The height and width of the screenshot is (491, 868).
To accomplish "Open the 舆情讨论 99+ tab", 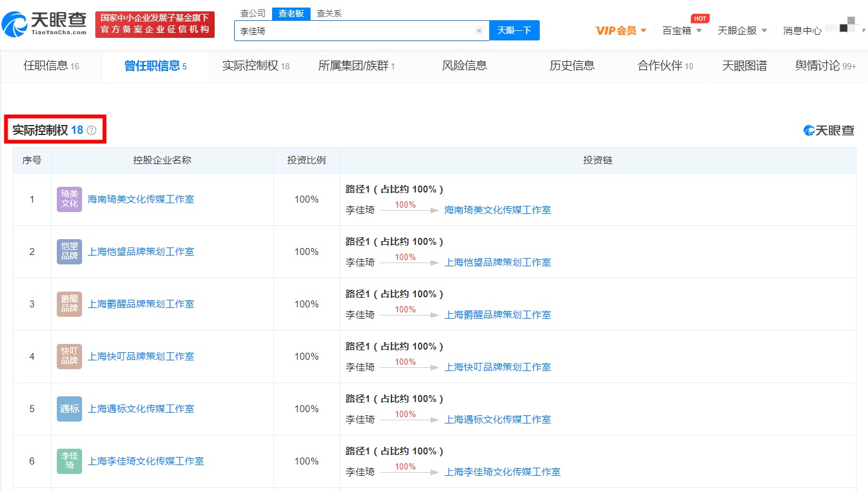I will pos(826,66).
